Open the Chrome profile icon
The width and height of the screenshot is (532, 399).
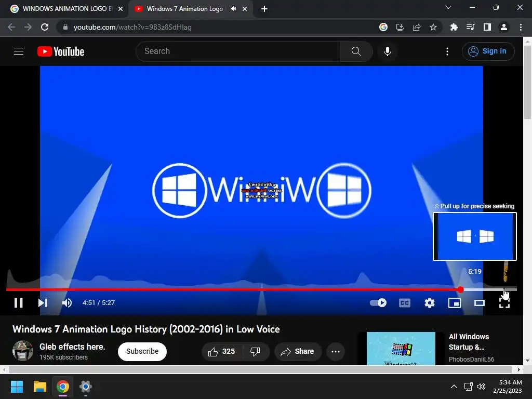(504, 27)
